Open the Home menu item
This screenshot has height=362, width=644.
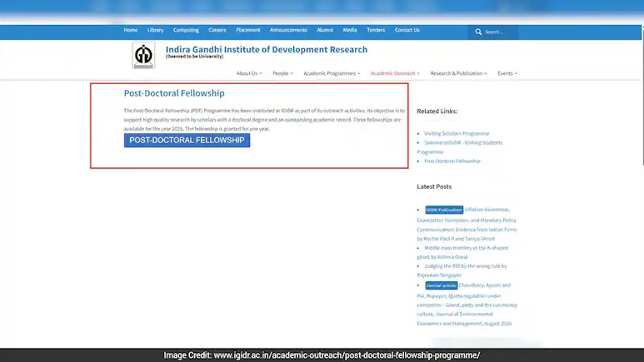point(131,30)
